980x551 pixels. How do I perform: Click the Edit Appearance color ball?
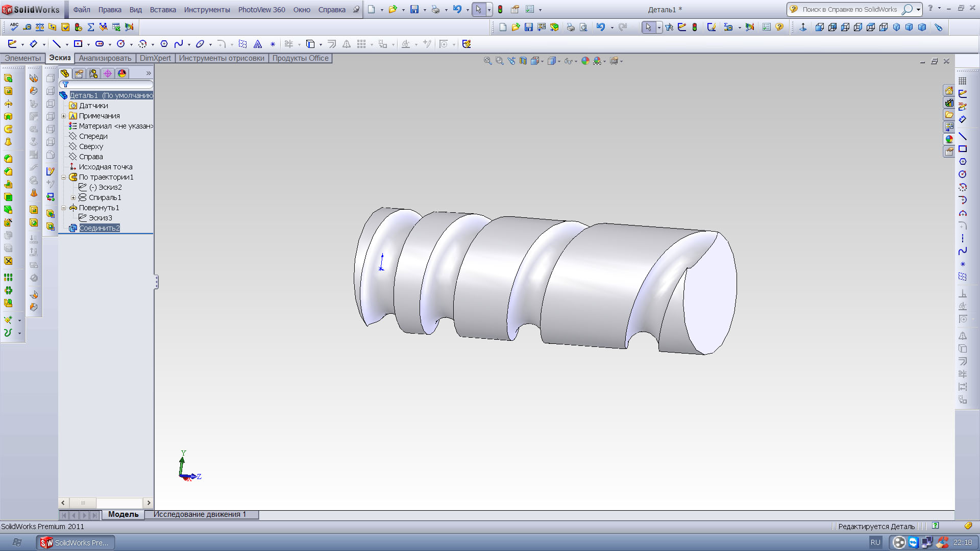[585, 61]
